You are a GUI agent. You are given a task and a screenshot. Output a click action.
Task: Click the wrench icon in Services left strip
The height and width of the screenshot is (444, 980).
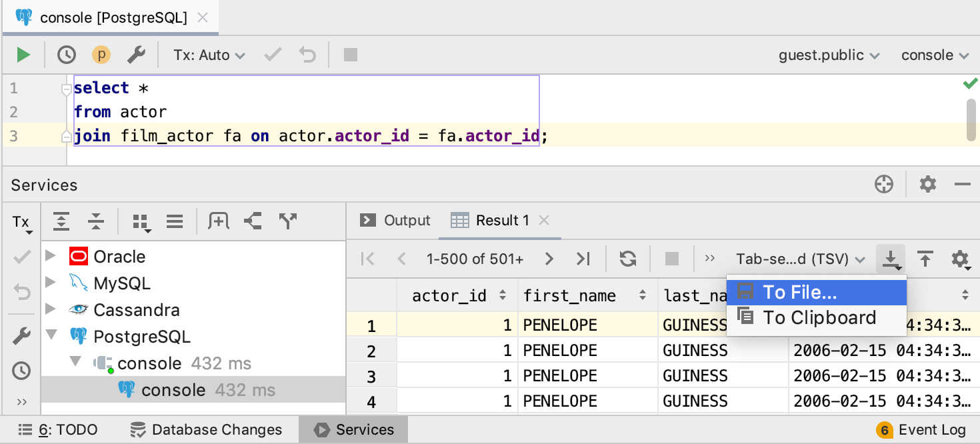pos(22,336)
